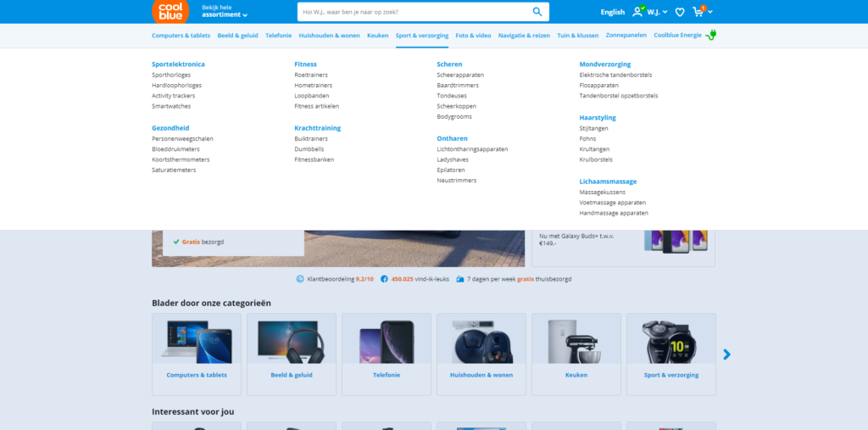Viewport: 868px width, 430px height.
Task: Show next categories with right arrow
Action: (726, 354)
